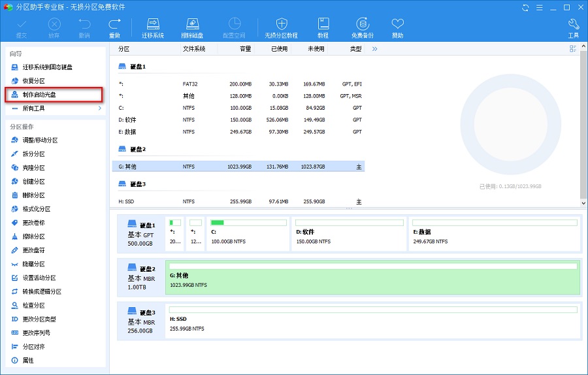
Task: Open 无损分区教程 from the toolbar
Action: point(281,27)
